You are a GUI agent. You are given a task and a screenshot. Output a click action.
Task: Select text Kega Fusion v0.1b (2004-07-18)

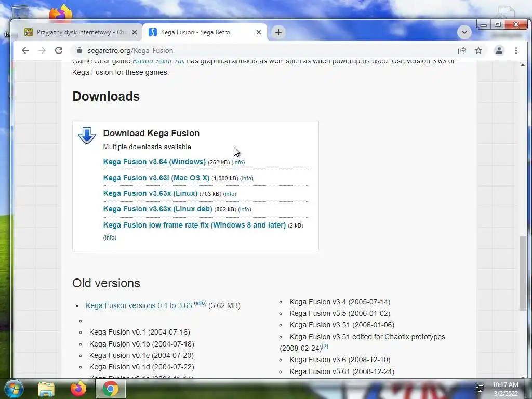(141, 344)
